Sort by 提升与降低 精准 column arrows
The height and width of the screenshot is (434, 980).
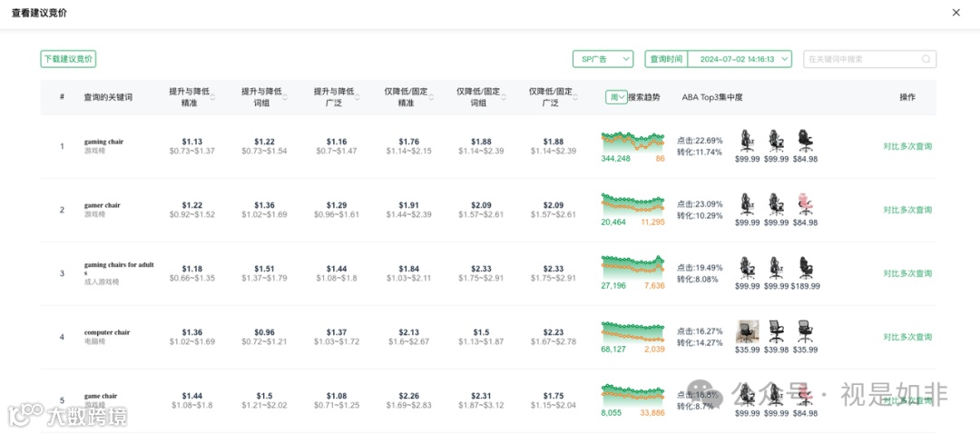[x=212, y=97]
